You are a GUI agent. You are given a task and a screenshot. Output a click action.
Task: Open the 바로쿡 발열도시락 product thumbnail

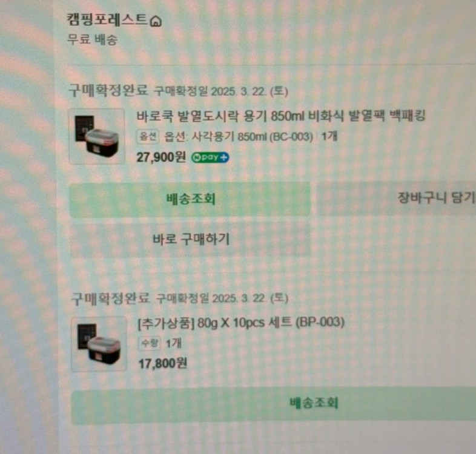97,137
